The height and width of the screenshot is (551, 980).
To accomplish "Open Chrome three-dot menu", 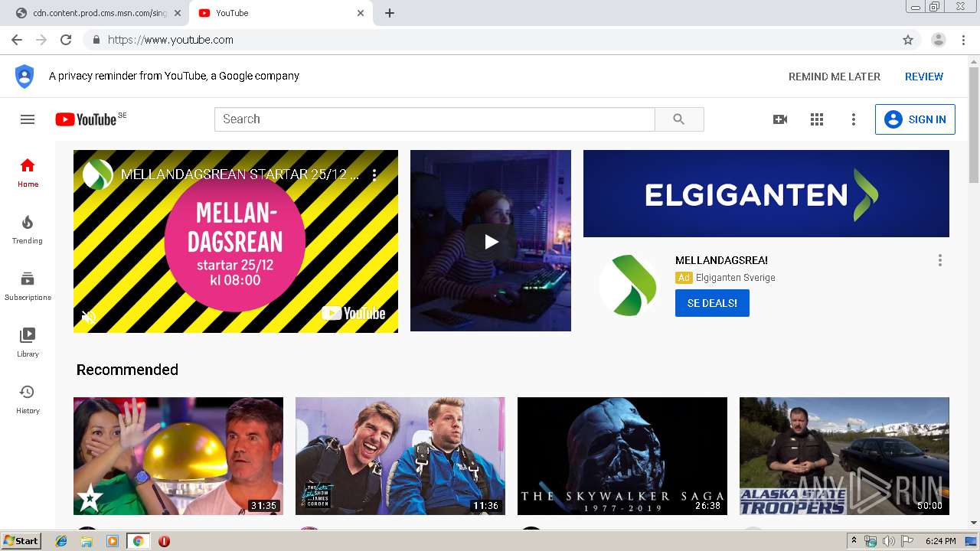I will tap(963, 40).
